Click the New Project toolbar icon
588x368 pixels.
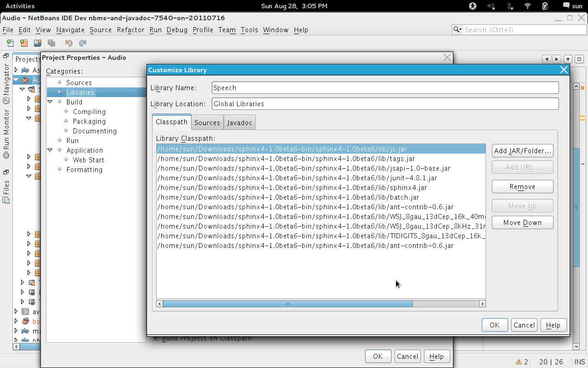pos(24,43)
